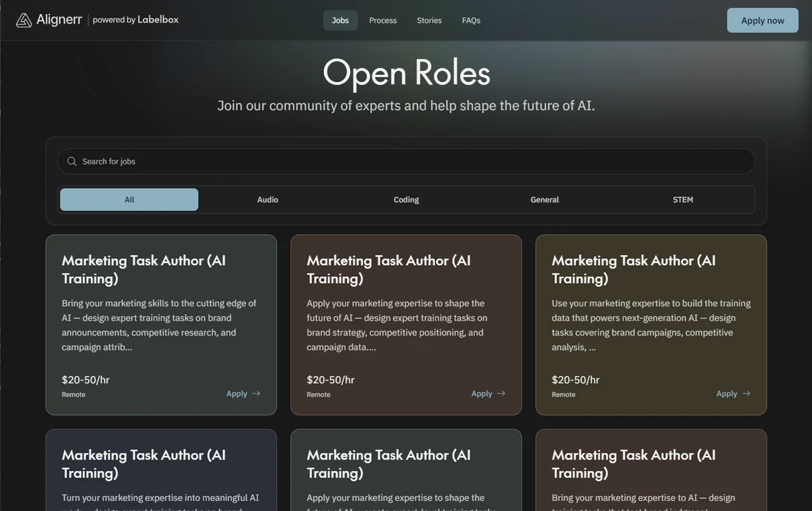This screenshot has width=812, height=511.
Task: Apply to 'brand strategy' marketing card
Action: pos(489,393)
